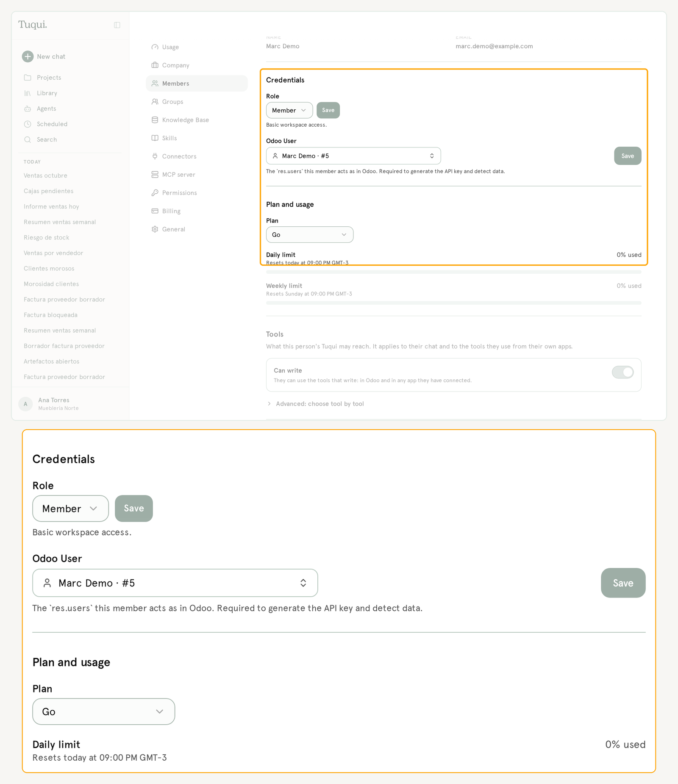Screen dimensions: 678x784
Task: Click Save beside Odoo User in app window
Action: (628, 156)
